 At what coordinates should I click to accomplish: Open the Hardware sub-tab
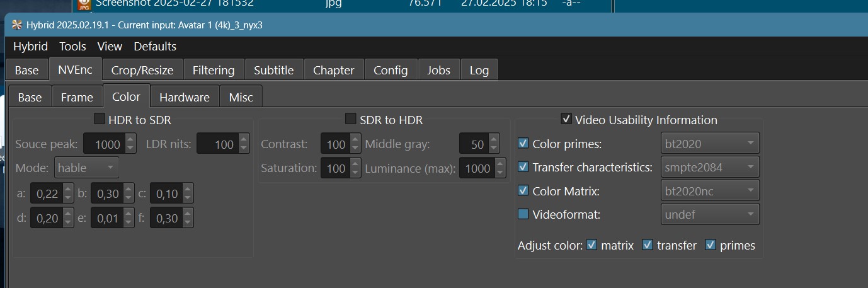(x=184, y=97)
